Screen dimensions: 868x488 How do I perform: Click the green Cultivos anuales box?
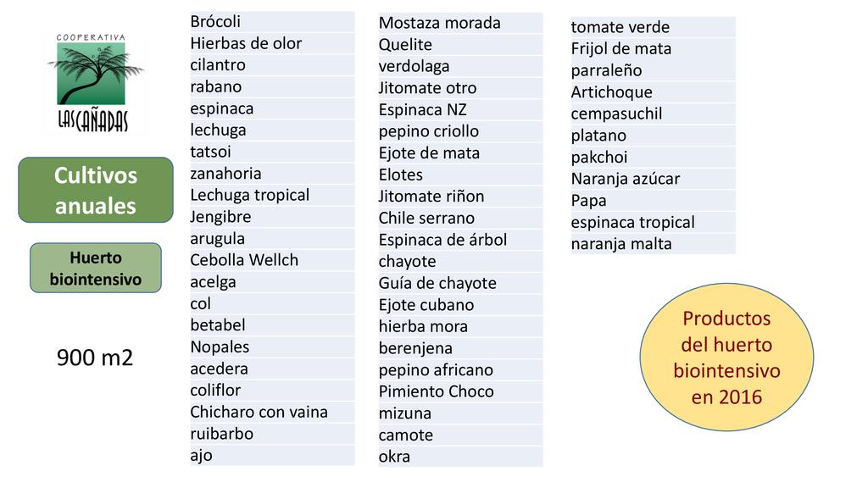tap(95, 191)
